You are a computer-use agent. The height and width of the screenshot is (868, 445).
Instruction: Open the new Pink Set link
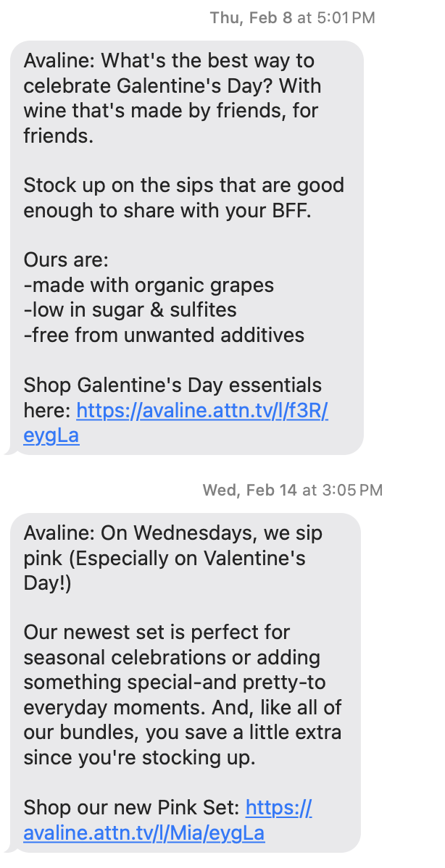click(x=144, y=833)
